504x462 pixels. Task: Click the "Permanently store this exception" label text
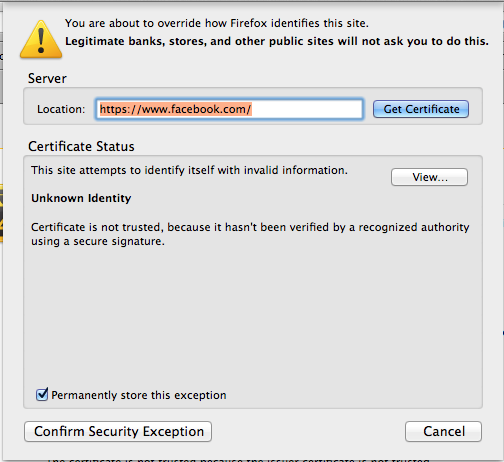(139, 395)
